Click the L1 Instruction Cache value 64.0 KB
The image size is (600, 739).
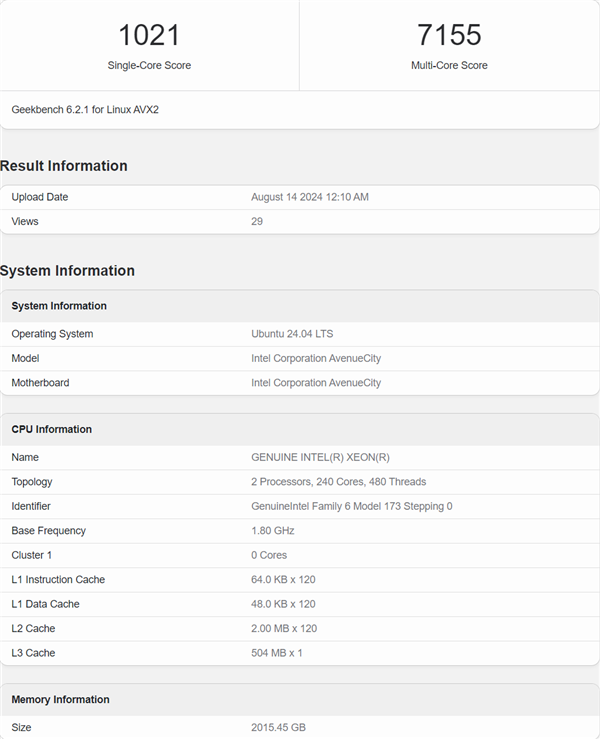coord(283,580)
